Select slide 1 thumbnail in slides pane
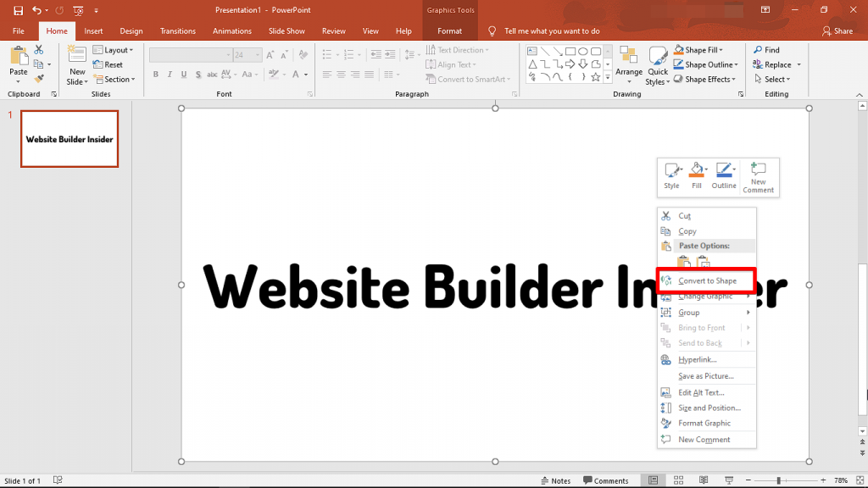Viewport: 868px width, 488px height. [69, 138]
